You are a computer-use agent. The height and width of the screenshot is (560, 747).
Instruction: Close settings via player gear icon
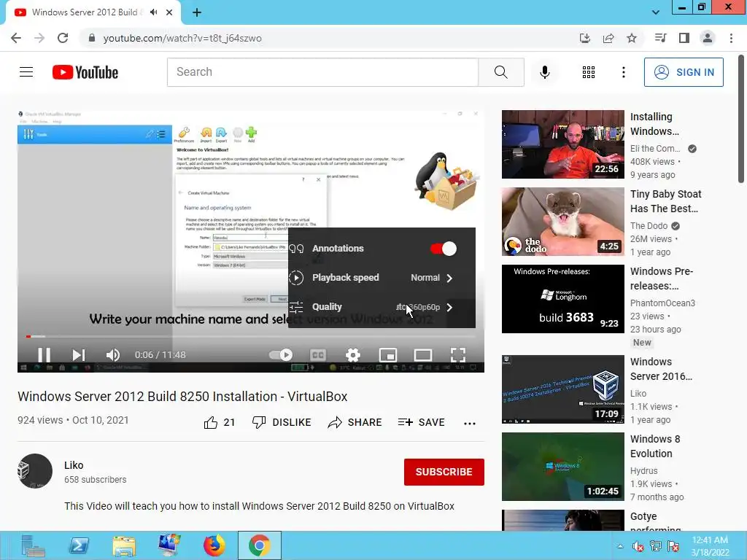coord(352,355)
